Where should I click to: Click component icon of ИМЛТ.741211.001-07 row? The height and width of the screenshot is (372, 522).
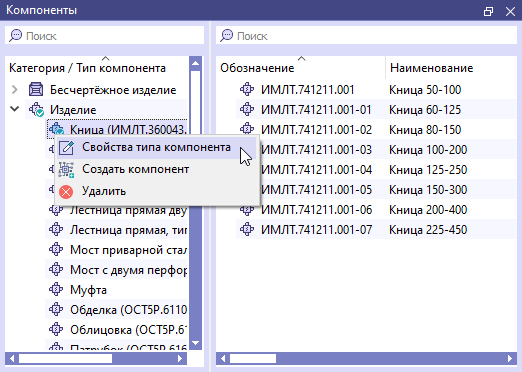(x=247, y=229)
